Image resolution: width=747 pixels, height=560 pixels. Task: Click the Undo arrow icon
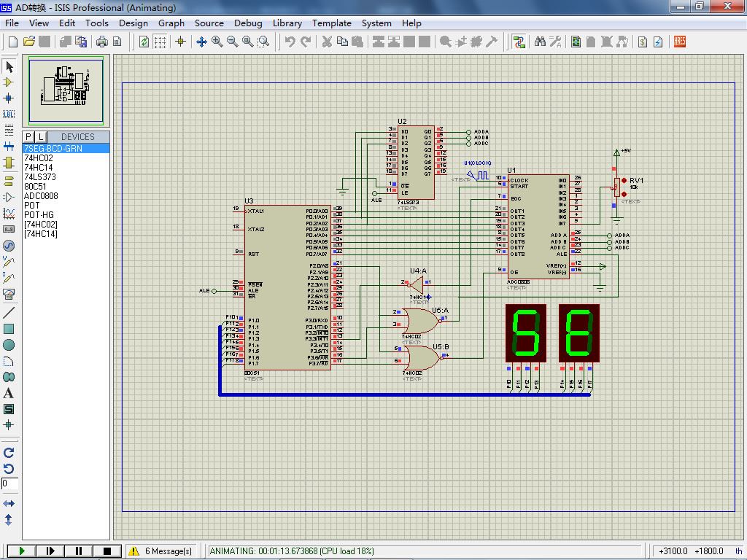coord(290,42)
